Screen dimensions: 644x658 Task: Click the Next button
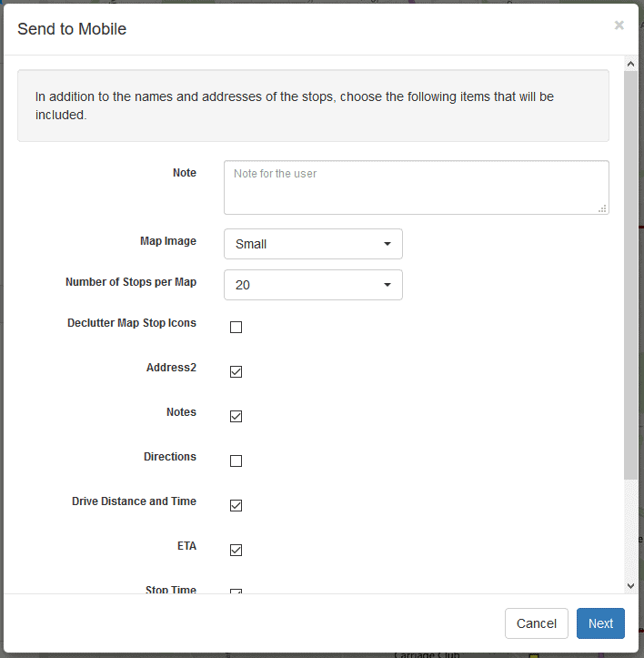(x=600, y=623)
